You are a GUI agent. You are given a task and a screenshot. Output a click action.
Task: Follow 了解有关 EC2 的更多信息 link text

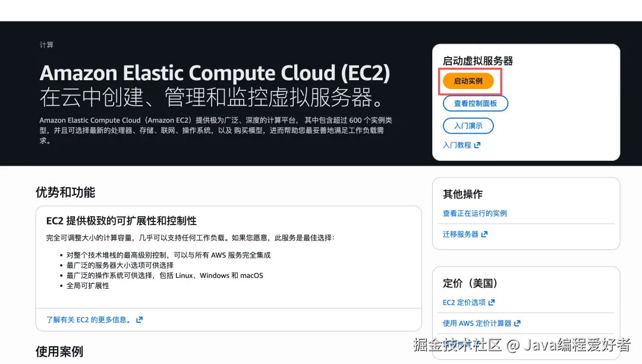pyautogui.click(x=89, y=319)
